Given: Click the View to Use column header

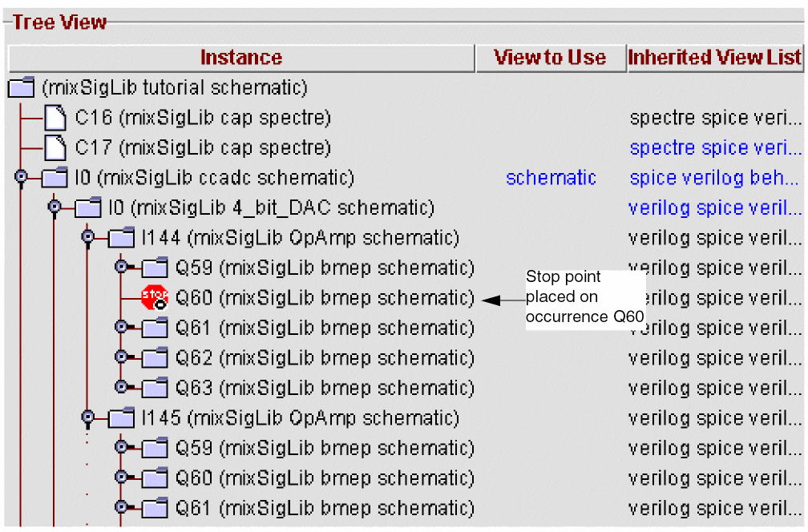Looking at the screenshot, I should [550, 58].
